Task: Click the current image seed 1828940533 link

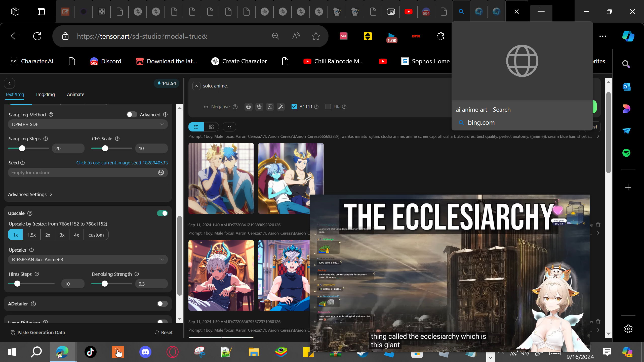Action: tap(122, 163)
